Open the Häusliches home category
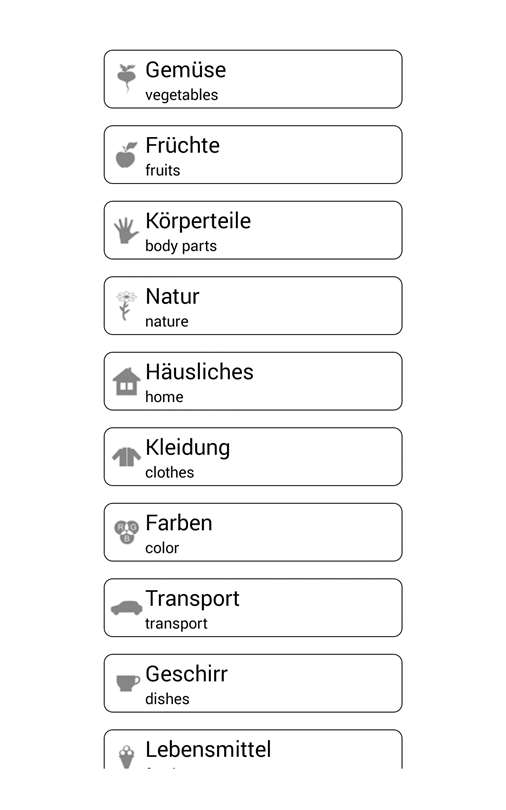Viewport: 506px width, 810px height. click(x=253, y=381)
